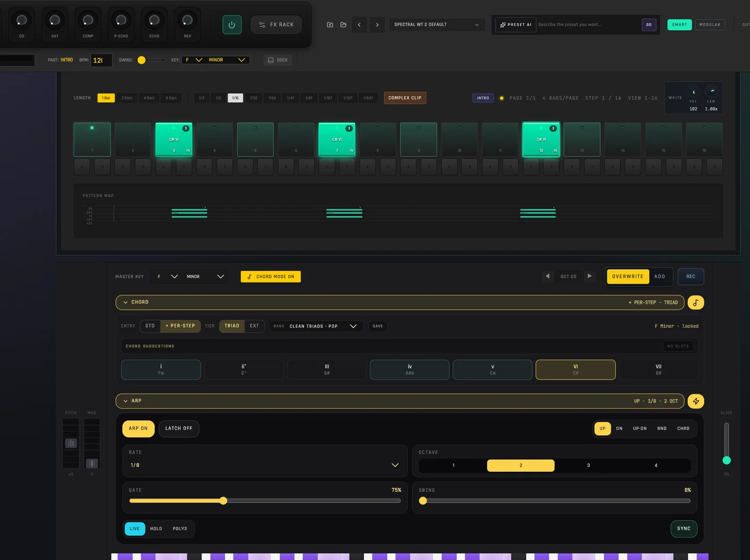Screen dimensions: 750x560
Task: Go to previous preset arrow
Action: [359, 25]
